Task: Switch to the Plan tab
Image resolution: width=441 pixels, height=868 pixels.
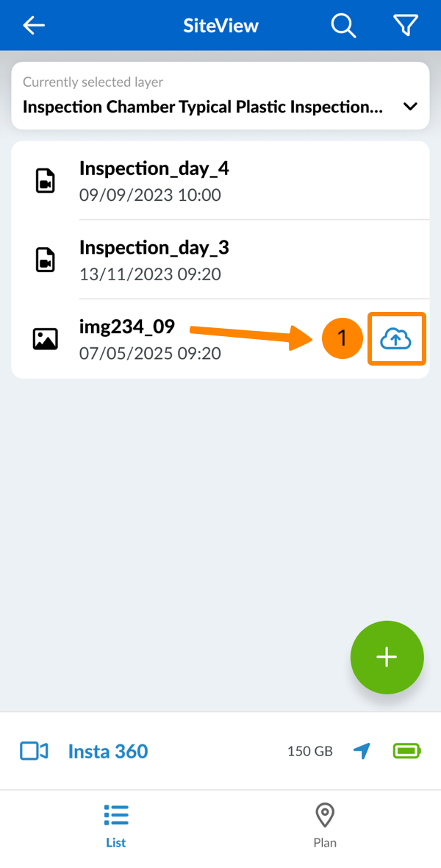Action: click(x=325, y=824)
